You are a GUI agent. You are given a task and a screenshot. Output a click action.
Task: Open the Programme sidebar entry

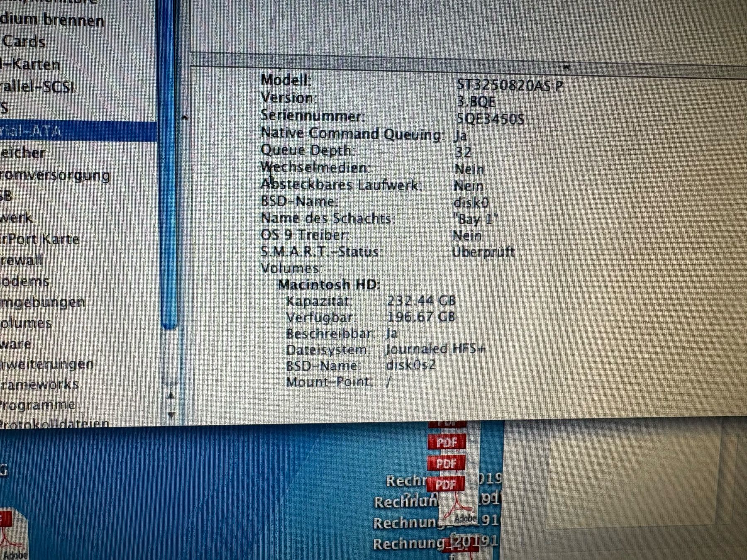coord(37,404)
